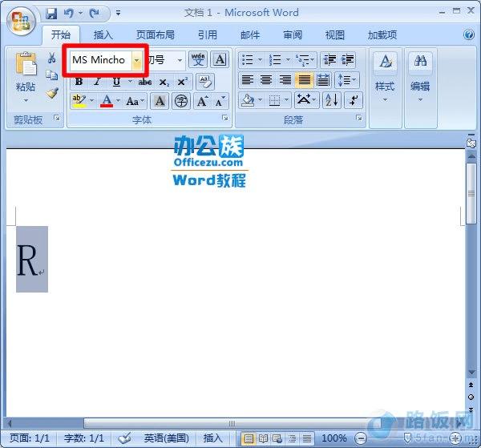Open the font size dropdown

click(x=180, y=60)
